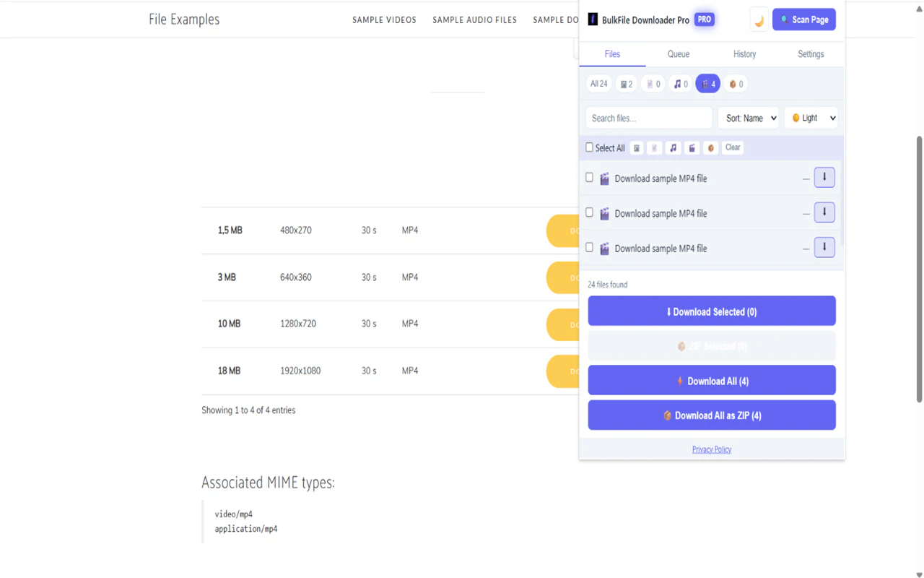Click the page scrollbar down arrow
Viewport: 924px width, 578px height.
pos(919,574)
